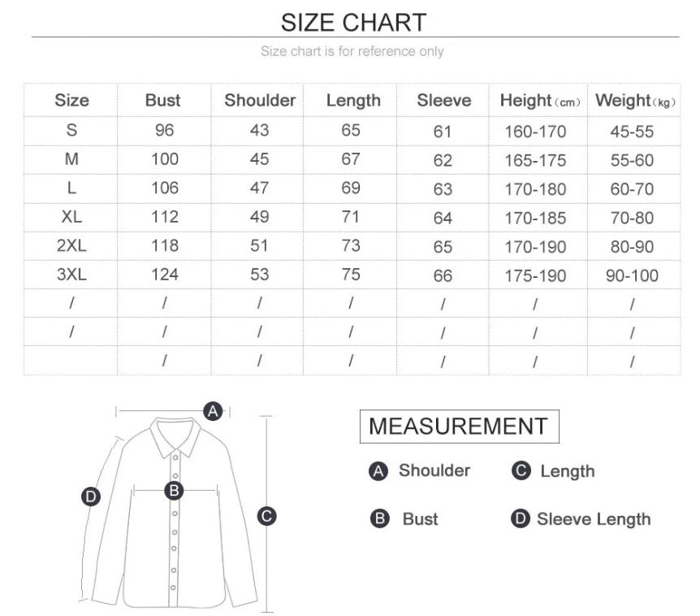Viewport: 700px width, 616px height.
Task: Select the B icon next to Bust legend
Action: 379,519
